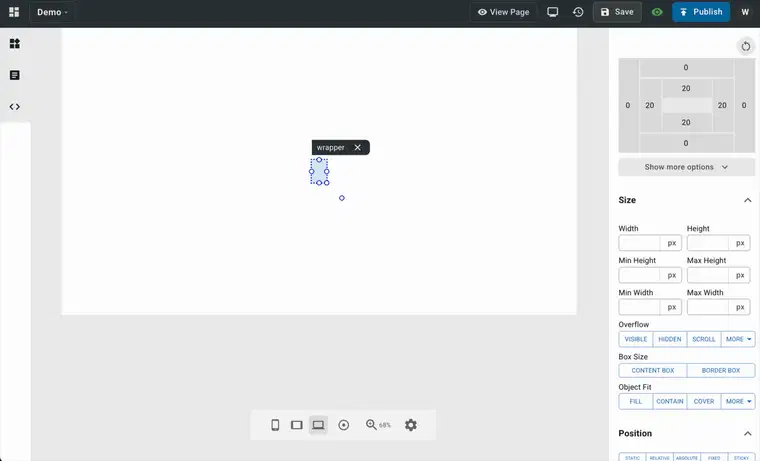Switch to mobile phone viewport
Screen dimensions: 760x461
(x=275, y=425)
